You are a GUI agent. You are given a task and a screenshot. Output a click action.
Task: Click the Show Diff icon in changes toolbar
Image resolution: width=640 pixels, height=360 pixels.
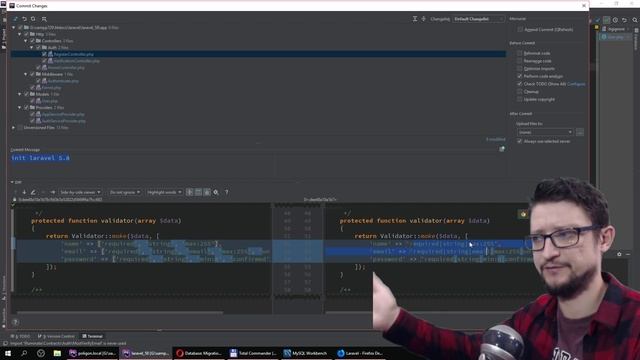(x=16, y=19)
